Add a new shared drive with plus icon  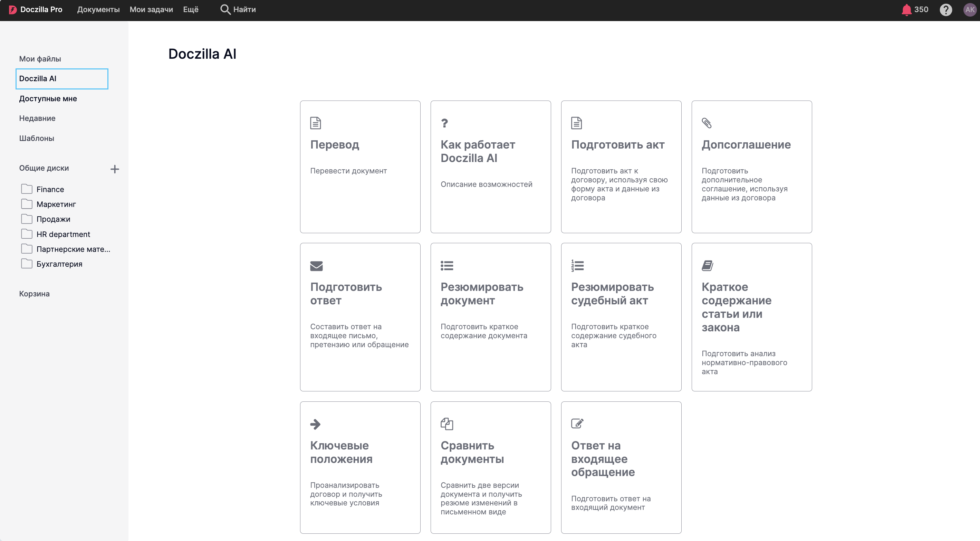115,169
